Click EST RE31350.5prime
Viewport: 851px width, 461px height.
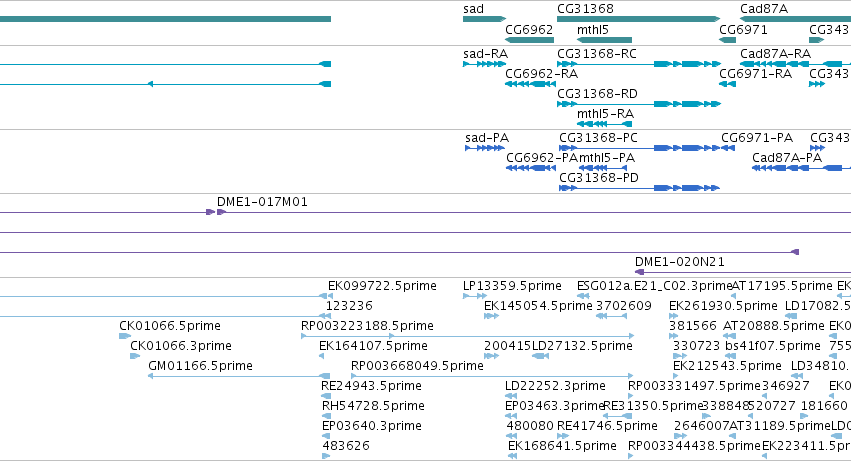click(654, 407)
